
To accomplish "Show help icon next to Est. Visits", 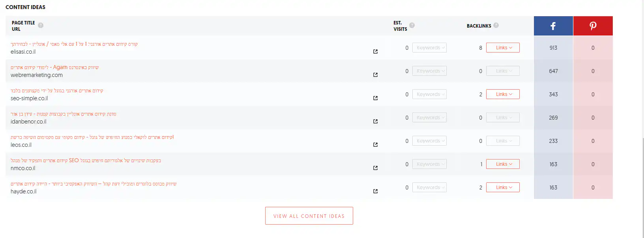I will click(412, 25).
